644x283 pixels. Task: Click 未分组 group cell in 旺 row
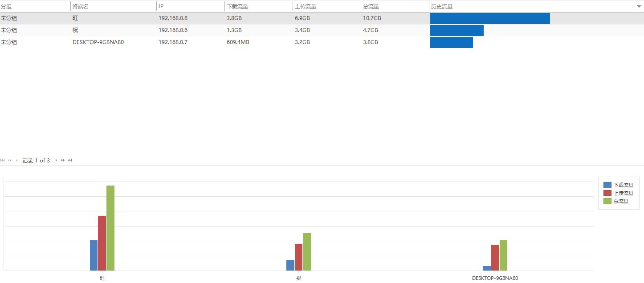coord(35,18)
